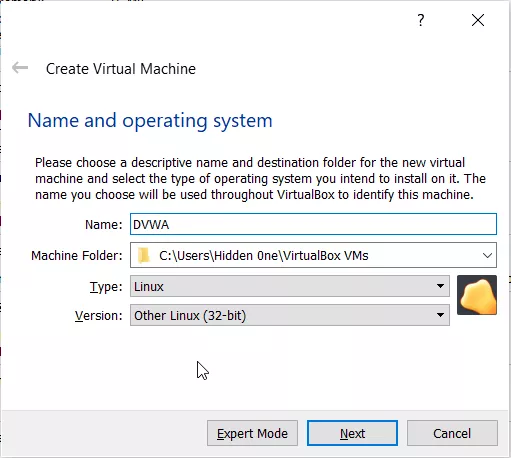The width and height of the screenshot is (511, 458).
Task: Switch to Expert Mode
Action: click(252, 433)
